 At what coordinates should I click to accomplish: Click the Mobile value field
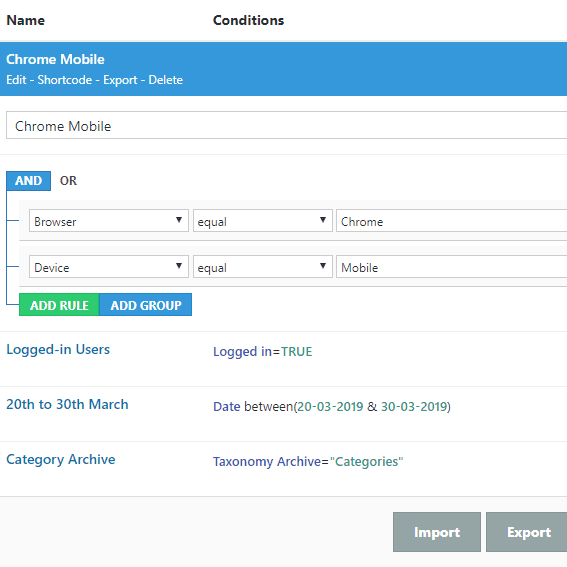point(452,267)
